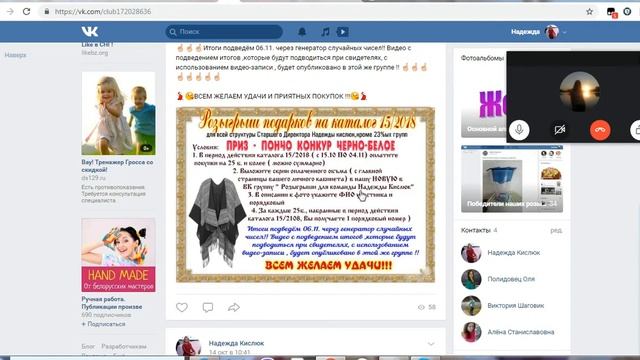Bookmark this page with the star
Image resolution: width=640 pixels, height=360 pixels.
point(589,11)
